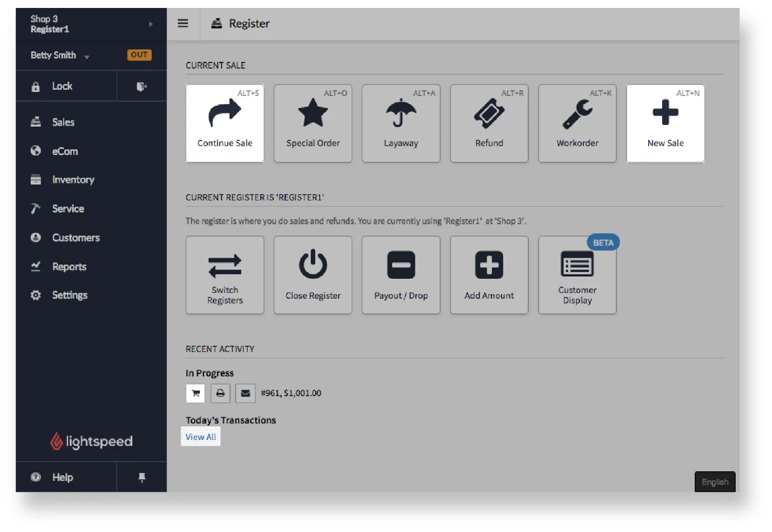Open the English language selector
772x532 pixels.
coord(715,482)
